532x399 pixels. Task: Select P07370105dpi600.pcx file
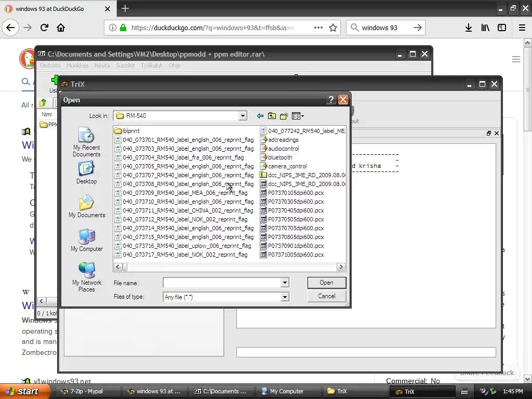(x=292, y=192)
